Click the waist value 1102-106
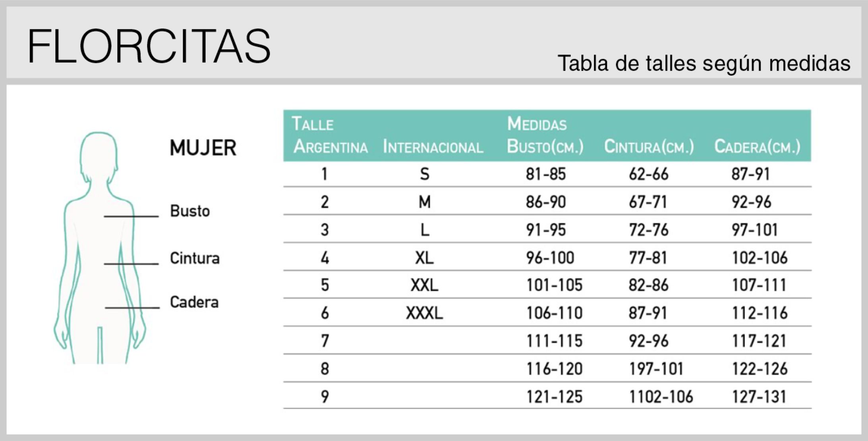The height and width of the screenshot is (441, 868). coord(661,397)
